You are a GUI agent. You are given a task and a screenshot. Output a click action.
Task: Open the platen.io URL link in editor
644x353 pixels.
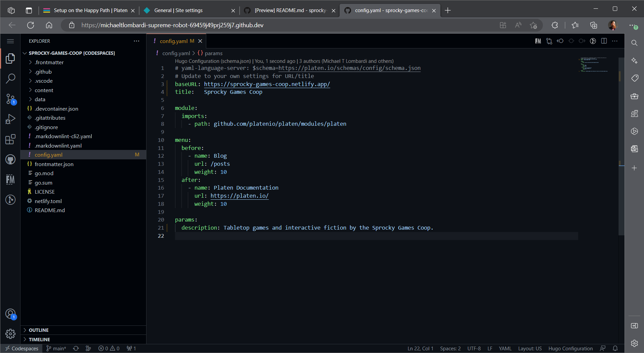[239, 196]
